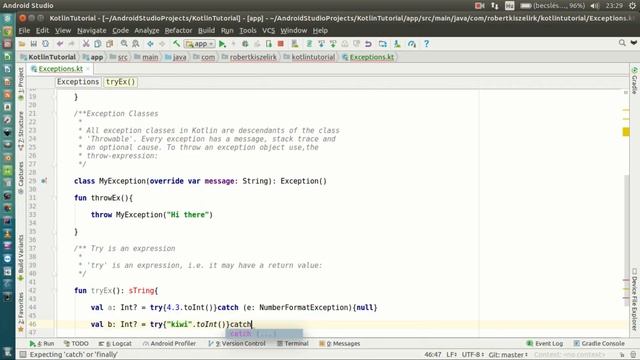The height and width of the screenshot is (360, 640).
Task: Toggle the Build Variants tool window
Action: point(21,258)
